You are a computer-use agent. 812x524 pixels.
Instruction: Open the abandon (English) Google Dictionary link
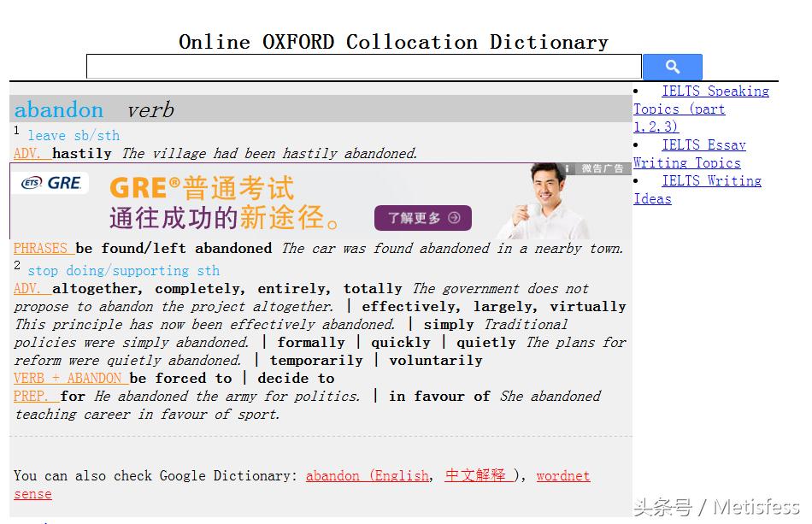coord(368,476)
